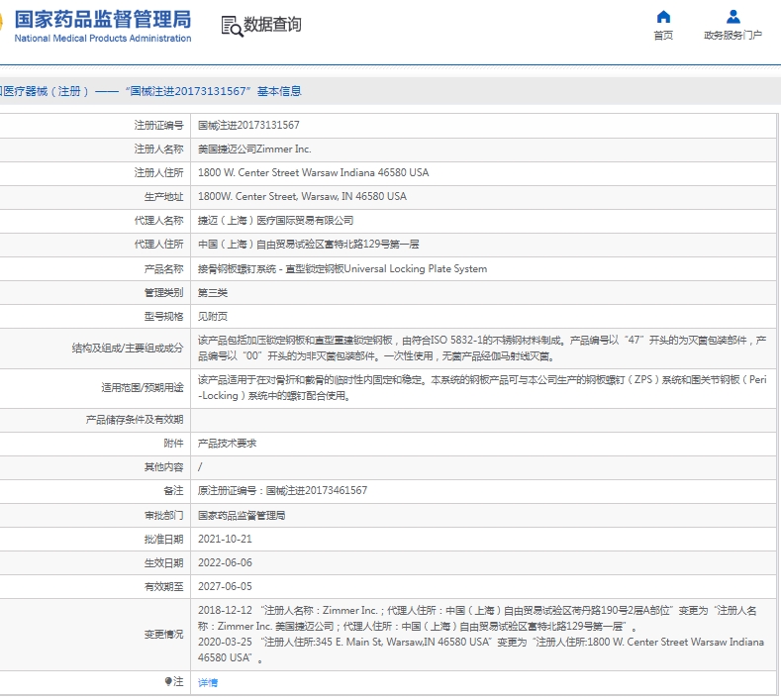Open the 政务服务门户 user icon
This screenshot has height=700, width=781.
tap(733, 17)
